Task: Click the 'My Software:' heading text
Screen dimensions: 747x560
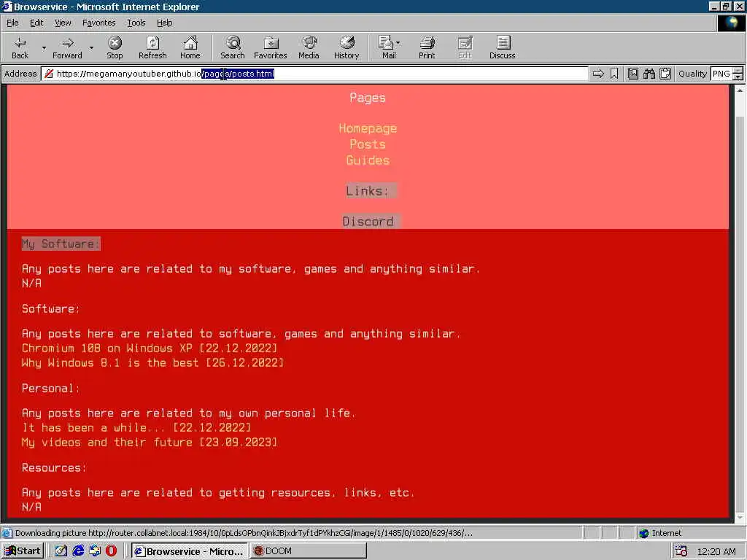Action: (x=61, y=244)
